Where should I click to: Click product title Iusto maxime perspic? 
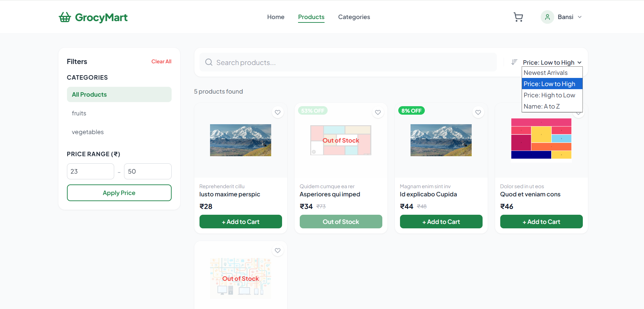pyautogui.click(x=230, y=194)
